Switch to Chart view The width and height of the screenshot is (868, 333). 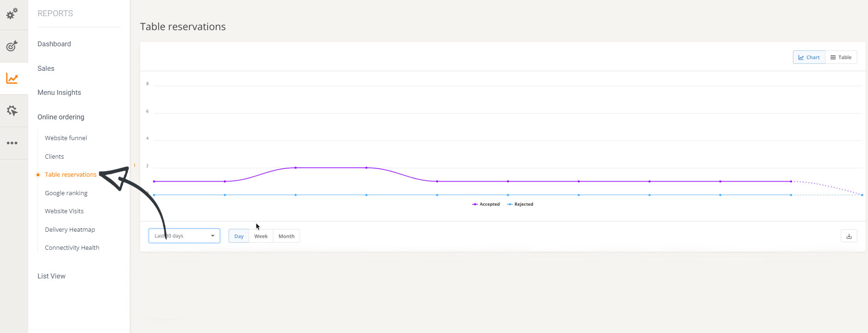[809, 57]
